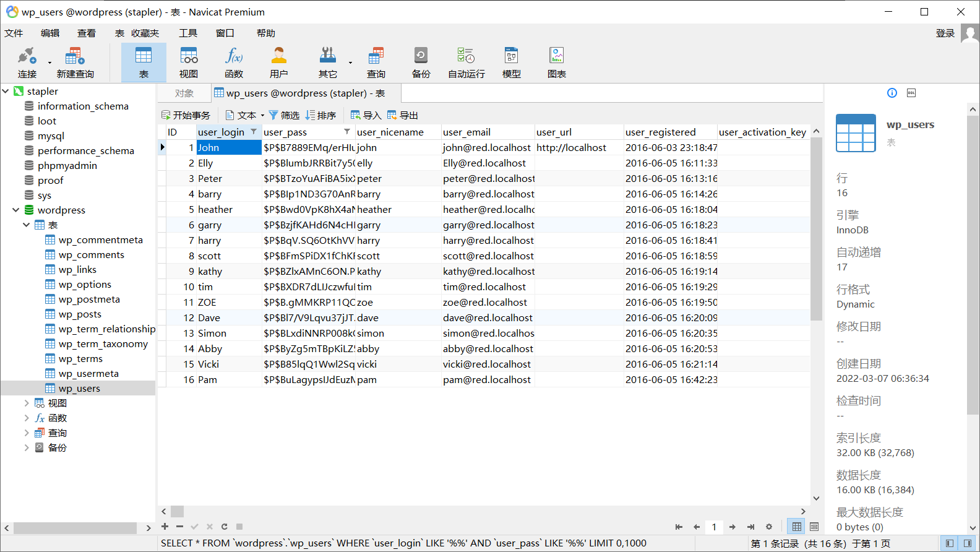Screen dimensions: 980x552
Task: Expand the 函数 functions node
Action: pos(27,418)
